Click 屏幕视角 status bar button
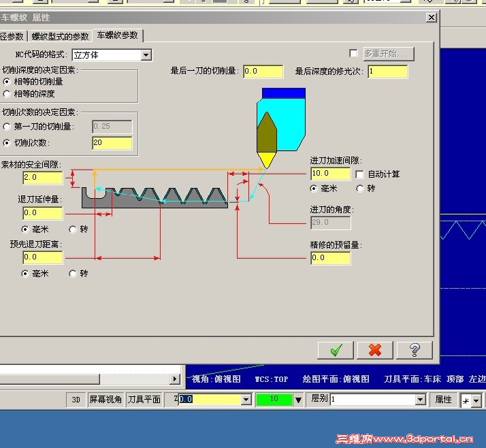This screenshot has width=486, height=448. 106,400
